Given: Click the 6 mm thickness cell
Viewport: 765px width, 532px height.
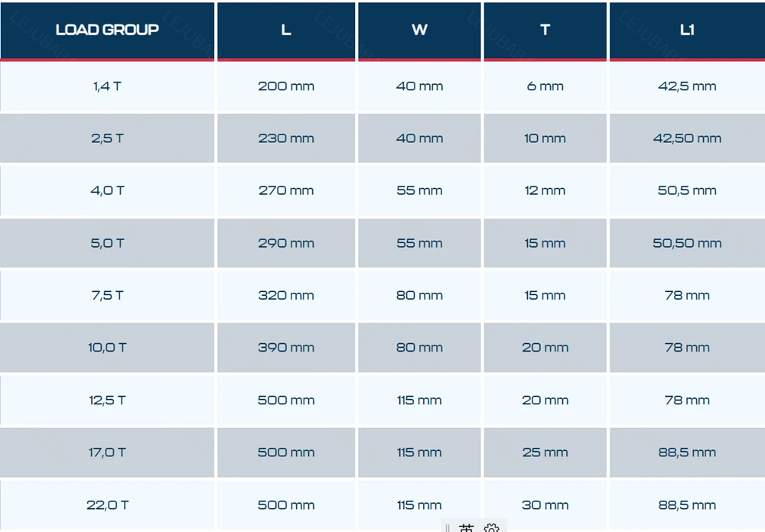Looking at the screenshot, I should (545, 86).
